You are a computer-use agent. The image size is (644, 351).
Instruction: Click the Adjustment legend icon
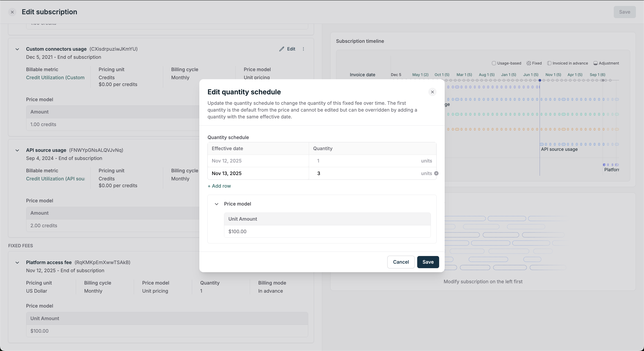click(x=595, y=63)
